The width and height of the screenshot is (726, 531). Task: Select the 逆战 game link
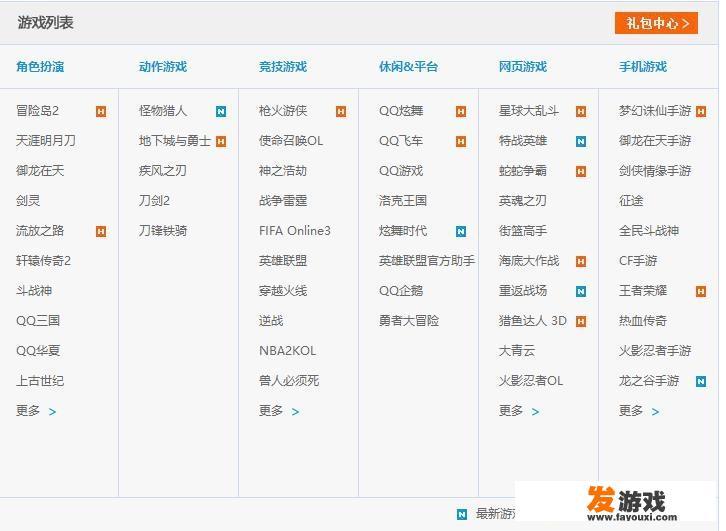tap(271, 321)
